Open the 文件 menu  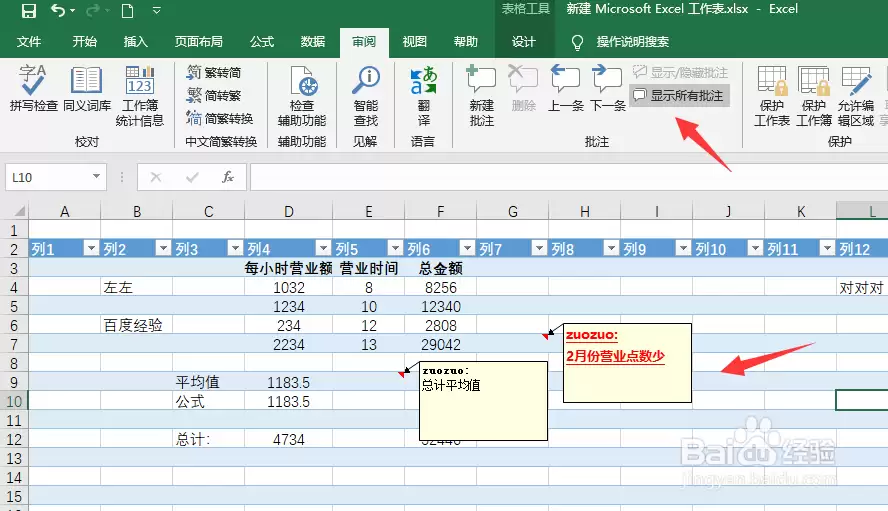pyautogui.click(x=29, y=41)
